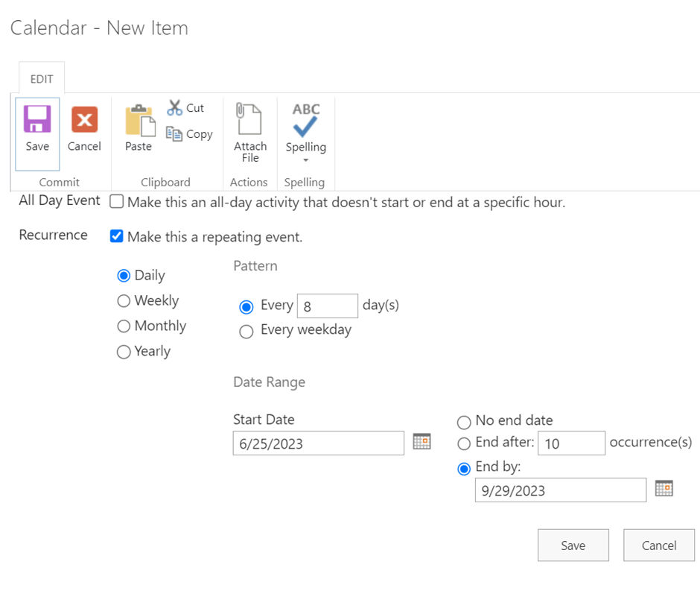Screen dimensions: 700x591
Task: Switch to the EDIT ribbon tab
Action: click(42, 79)
